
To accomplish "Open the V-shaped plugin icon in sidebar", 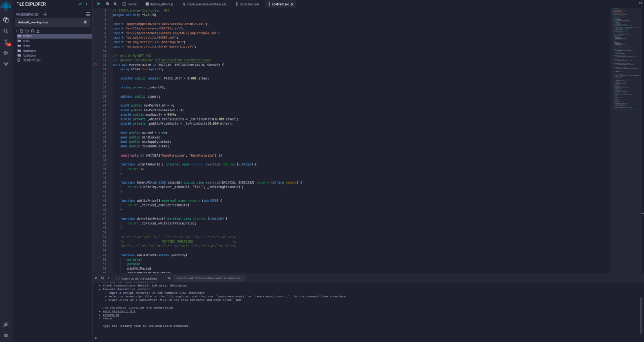I will click(x=6, y=64).
